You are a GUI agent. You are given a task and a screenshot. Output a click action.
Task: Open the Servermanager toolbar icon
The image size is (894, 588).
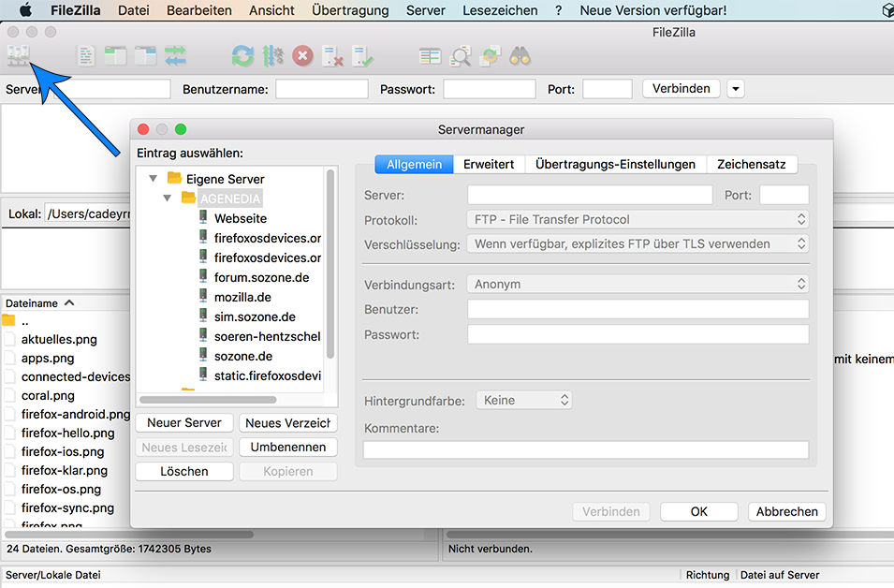coord(19,56)
